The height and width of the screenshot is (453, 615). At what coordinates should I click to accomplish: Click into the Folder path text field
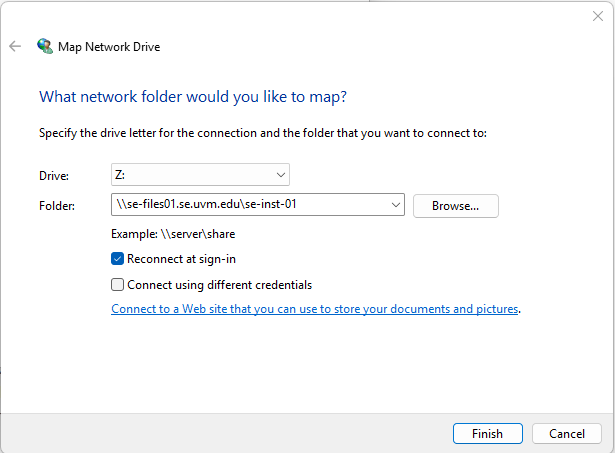(250, 205)
